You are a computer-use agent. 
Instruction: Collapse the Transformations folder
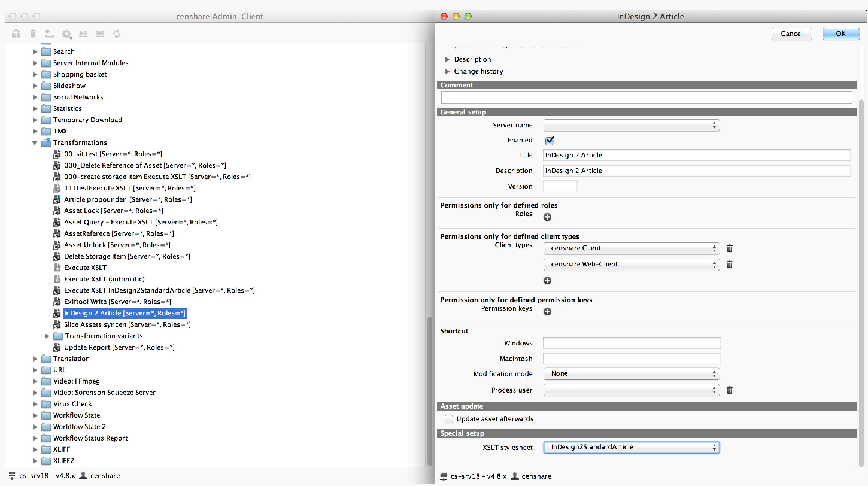[35, 143]
